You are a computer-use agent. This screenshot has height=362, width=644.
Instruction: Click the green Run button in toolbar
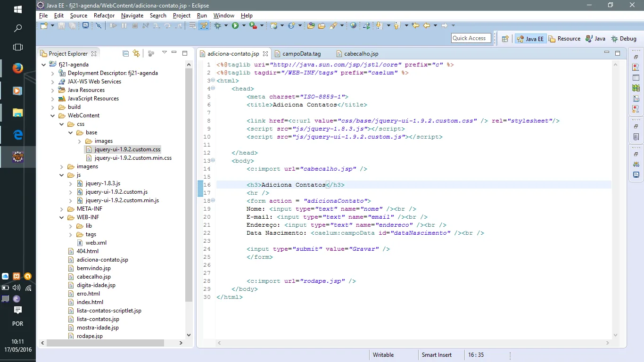pos(235,25)
